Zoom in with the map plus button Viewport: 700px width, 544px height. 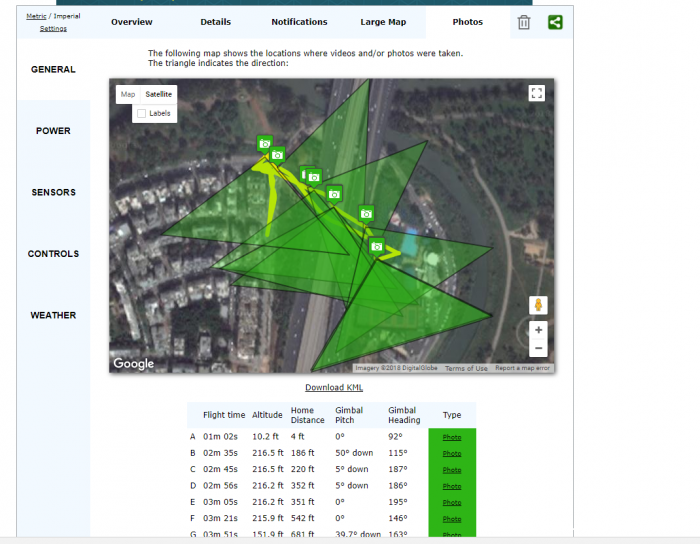pos(538,330)
